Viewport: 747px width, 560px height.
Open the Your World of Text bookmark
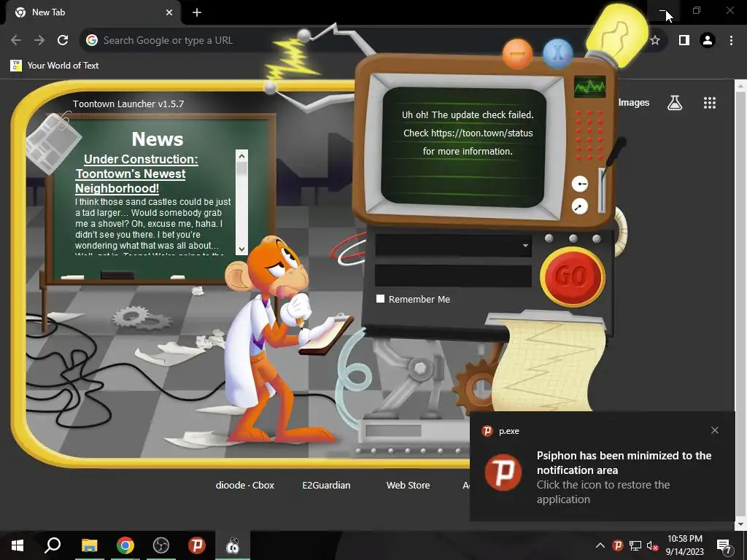(55, 65)
